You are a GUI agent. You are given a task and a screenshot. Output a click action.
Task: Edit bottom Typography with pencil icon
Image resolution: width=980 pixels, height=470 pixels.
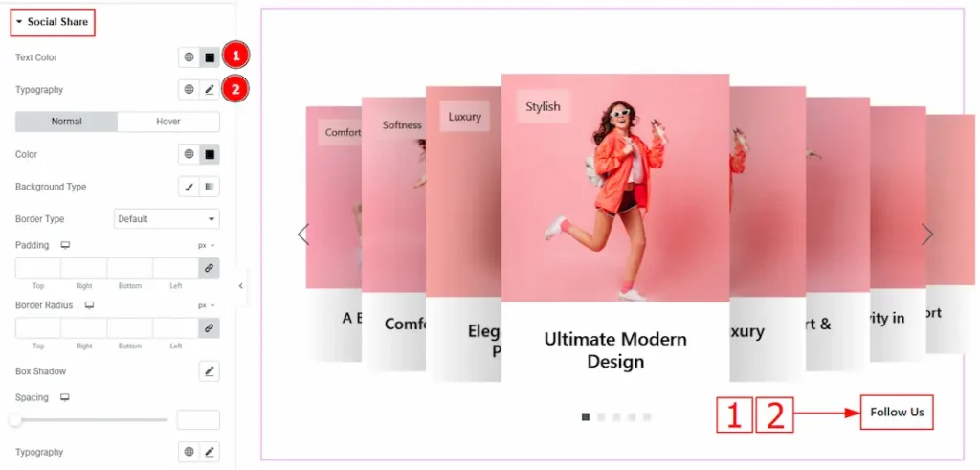click(x=210, y=451)
